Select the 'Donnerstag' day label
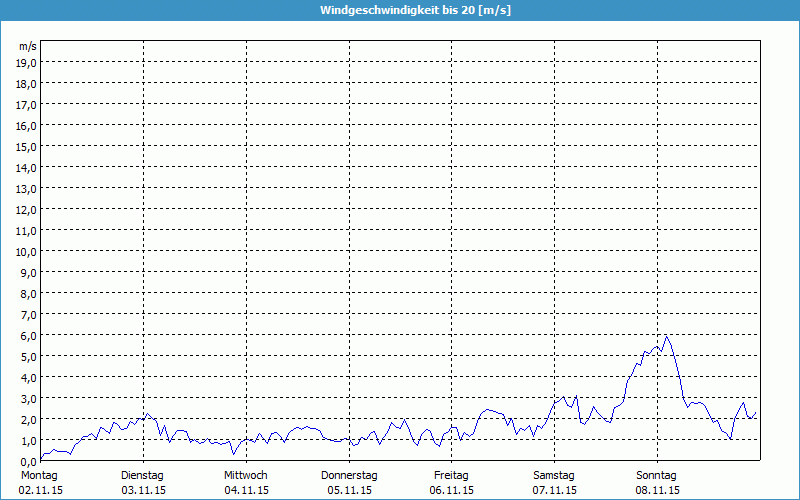The image size is (800, 500). tap(349, 475)
